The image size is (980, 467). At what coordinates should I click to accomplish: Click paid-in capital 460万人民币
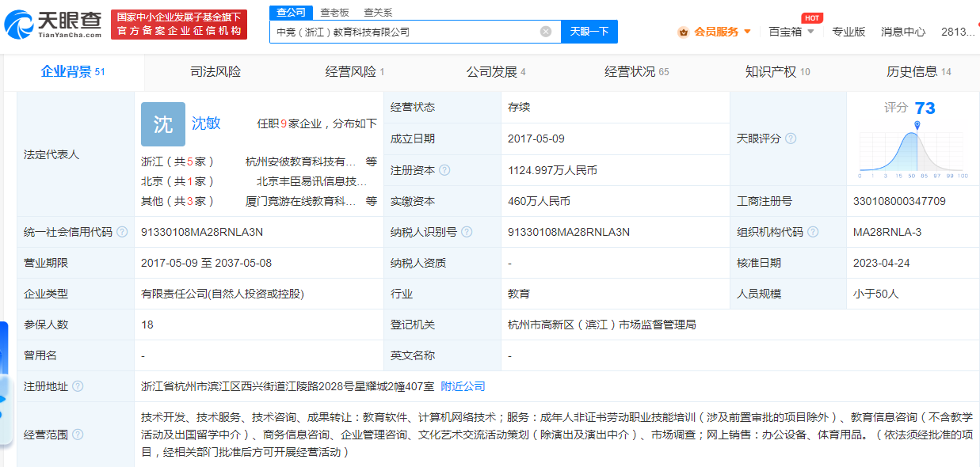[539, 201]
